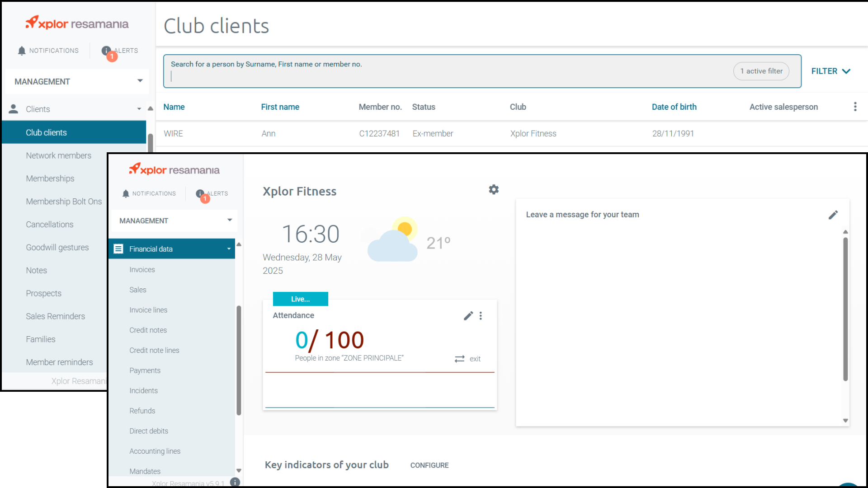The image size is (868, 488).
Task: Open Notifications bell in Club clients window
Action: pyautogui.click(x=22, y=51)
